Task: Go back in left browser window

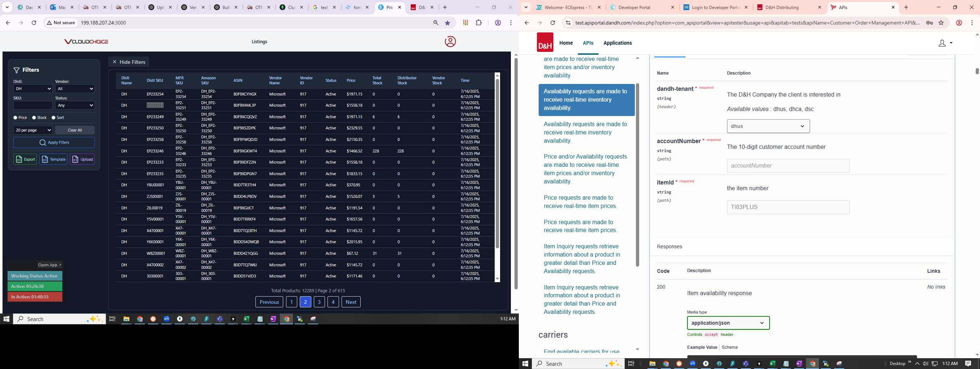Action: (x=8, y=23)
